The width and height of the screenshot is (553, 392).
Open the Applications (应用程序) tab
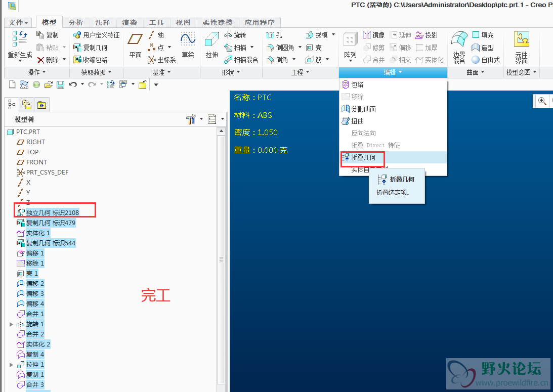tap(260, 23)
